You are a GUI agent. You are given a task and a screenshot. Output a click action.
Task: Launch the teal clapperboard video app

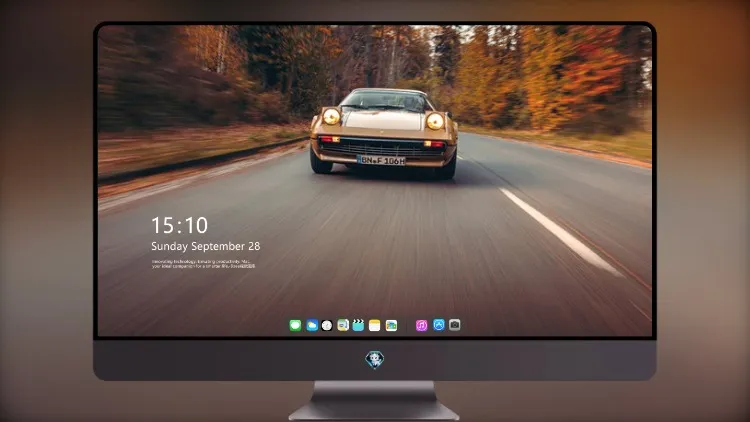(358, 325)
